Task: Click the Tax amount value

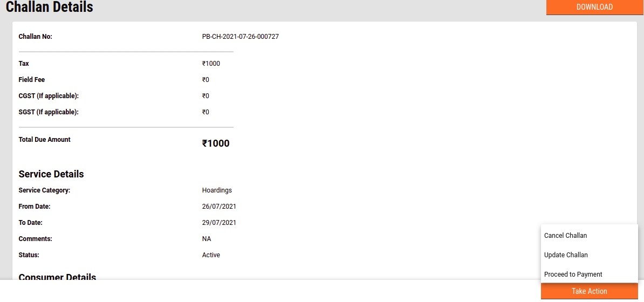Action: [211, 64]
